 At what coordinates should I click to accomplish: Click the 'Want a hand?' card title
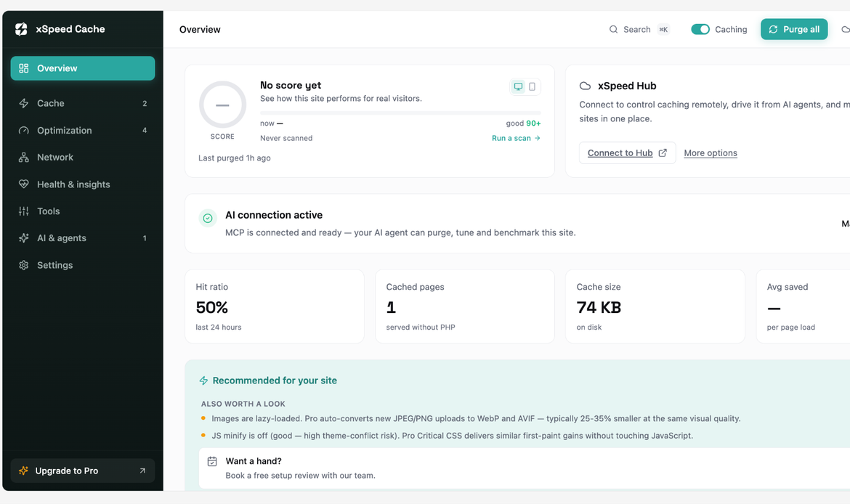(x=253, y=461)
